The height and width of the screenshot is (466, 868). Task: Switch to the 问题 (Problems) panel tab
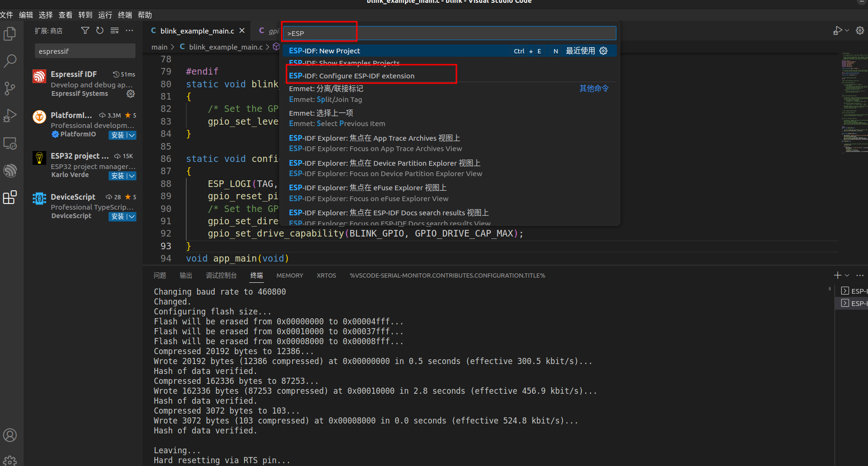tap(160, 275)
